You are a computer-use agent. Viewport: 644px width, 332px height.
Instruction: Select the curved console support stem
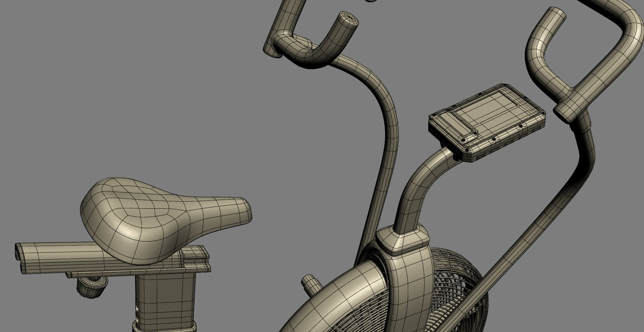coord(423,190)
